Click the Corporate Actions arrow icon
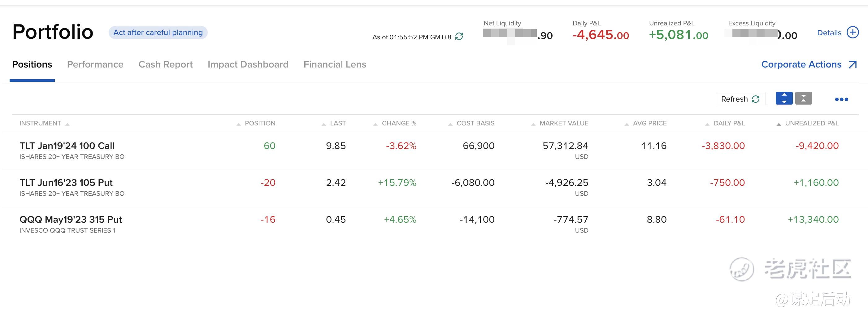This screenshot has width=868, height=319. tap(853, 64)
